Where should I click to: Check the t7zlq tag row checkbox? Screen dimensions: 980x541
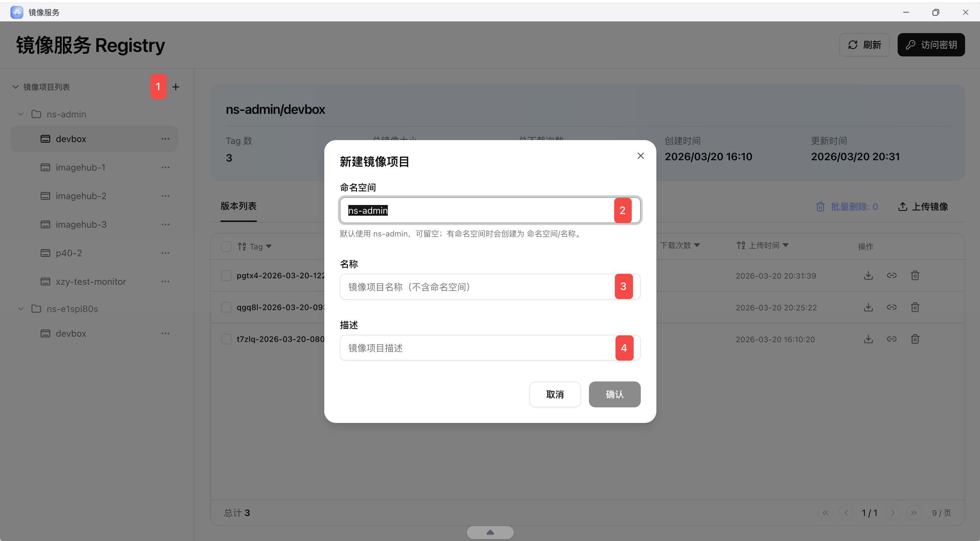pos(226,339)
